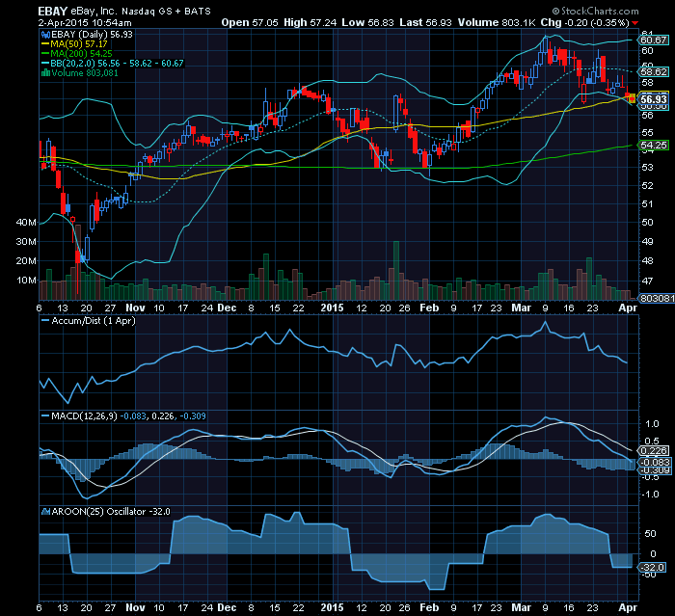Click the 'EBAY (Daily) 56.93' legend entry
The height and width of the screenshot is (616, 675).
[92, 35]
